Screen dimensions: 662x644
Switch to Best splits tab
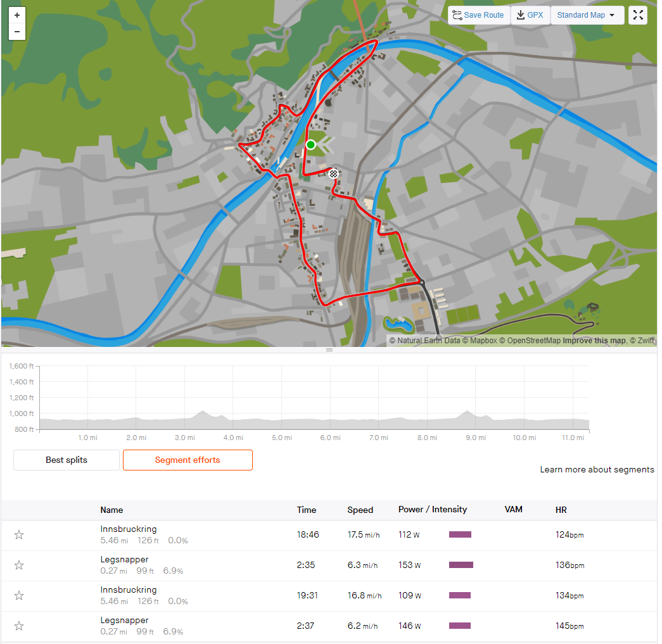67,460
